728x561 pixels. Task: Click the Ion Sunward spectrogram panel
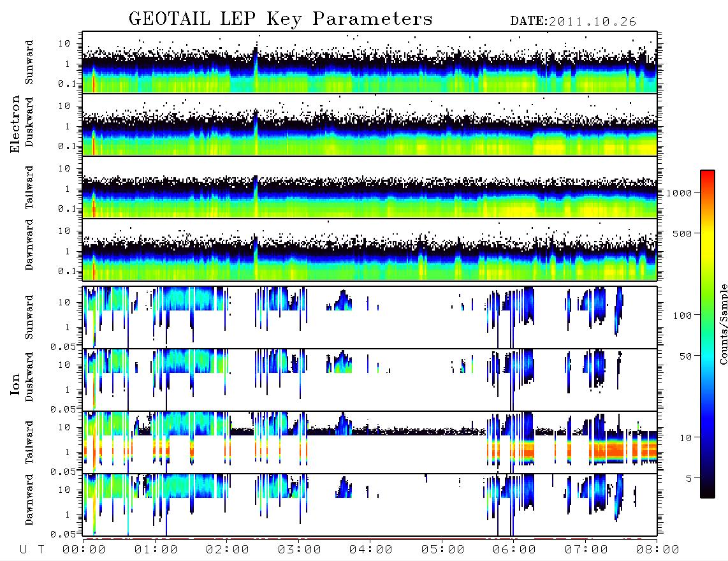[370, 317]
